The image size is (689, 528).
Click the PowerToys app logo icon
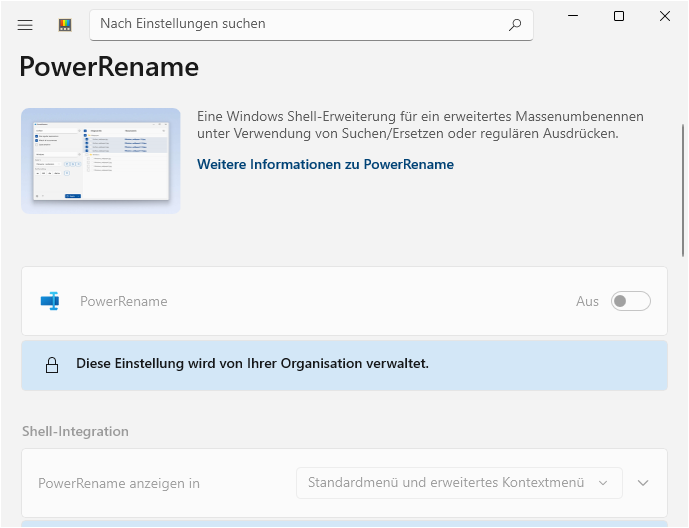(65, 25)
